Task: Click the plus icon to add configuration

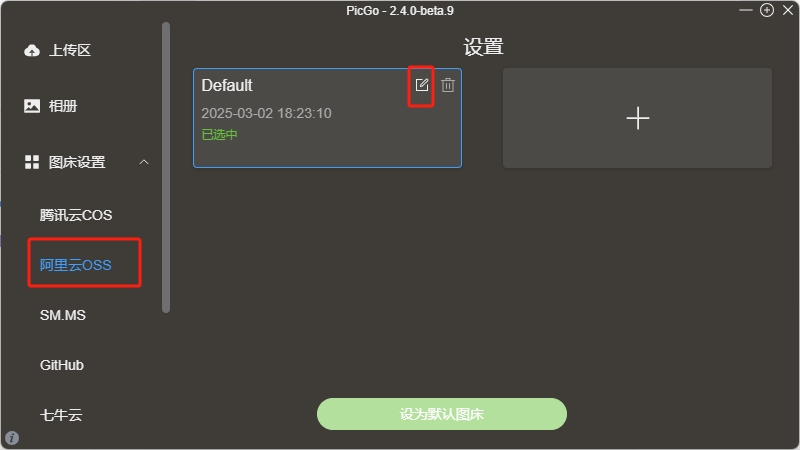Action: tap(638, 118)
